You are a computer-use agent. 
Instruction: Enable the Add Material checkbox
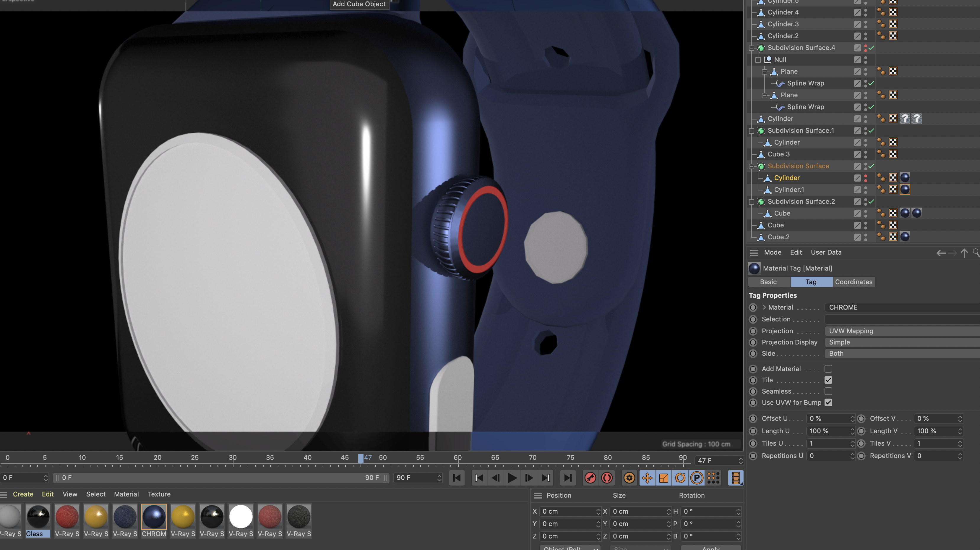828,369
